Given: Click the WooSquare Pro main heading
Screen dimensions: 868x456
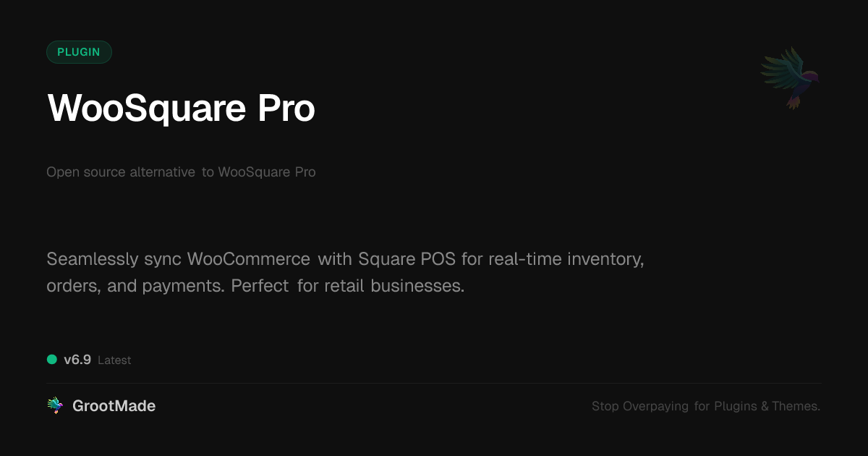Looking at the screenshot, I should (x=181, y=109).
